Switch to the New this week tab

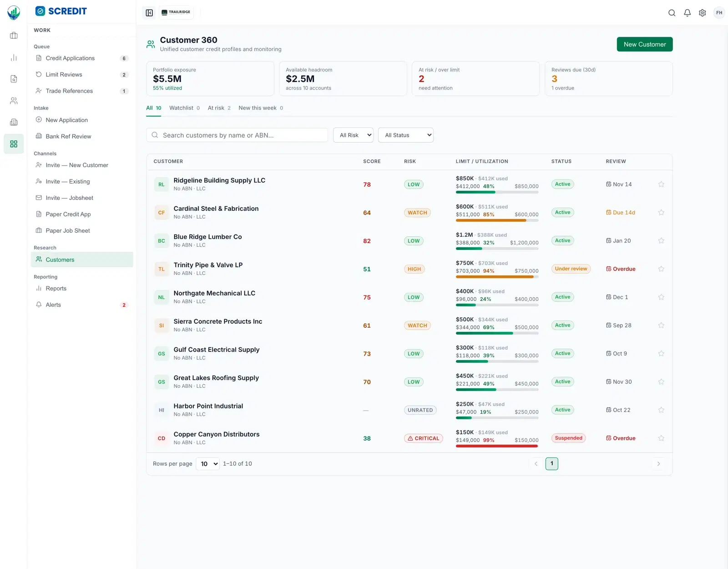click(x=261, y=108)
